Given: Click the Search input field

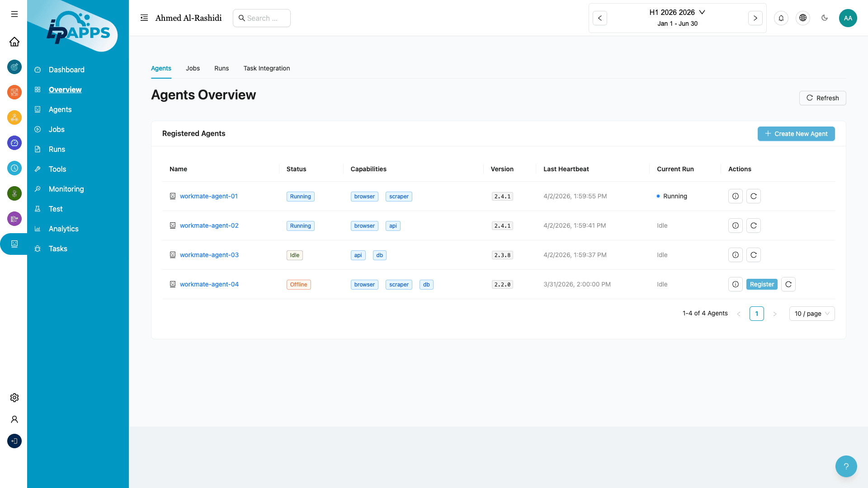Looking at the screenshot, I should coord(262,18).
